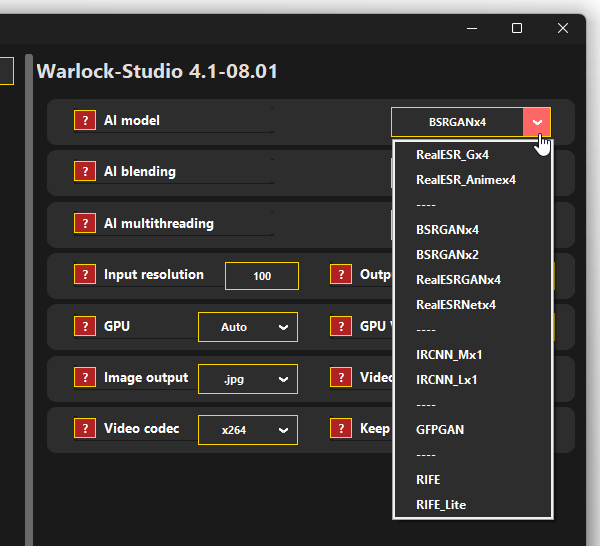The image size is (600, 546).
Task: Click the help icon beside GPU
Action: [85, 327]
